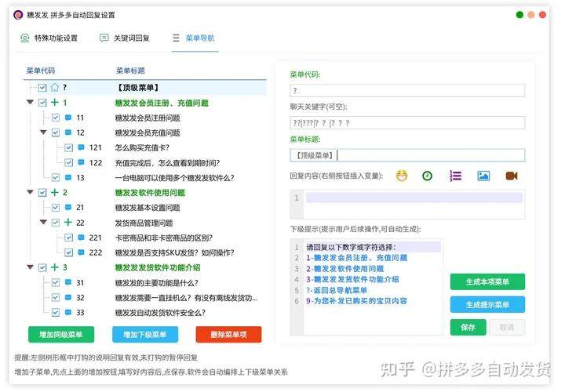Click the chat bubble icon of item 13

(68, 177)
